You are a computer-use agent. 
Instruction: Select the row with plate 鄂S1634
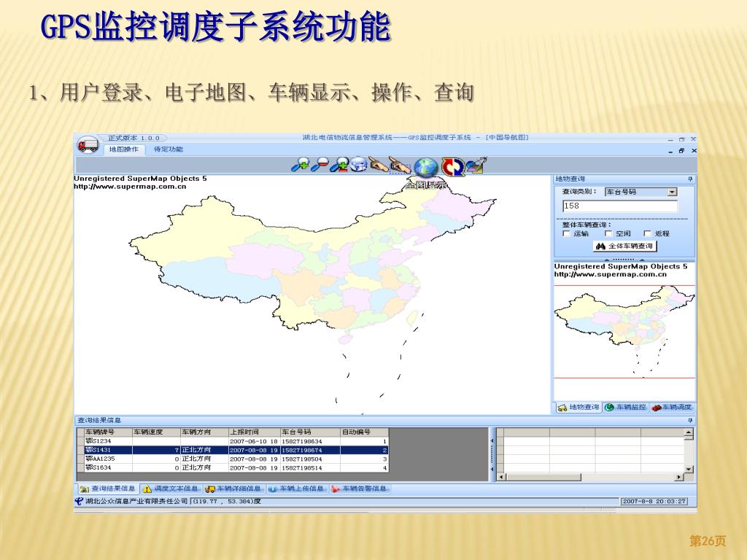[x=233, y=467]
